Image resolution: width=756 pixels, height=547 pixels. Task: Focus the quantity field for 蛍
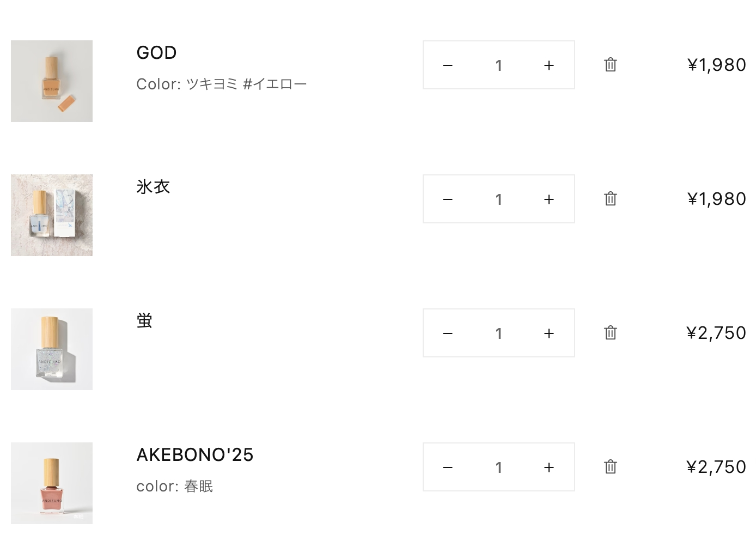[x=498, y=333]
